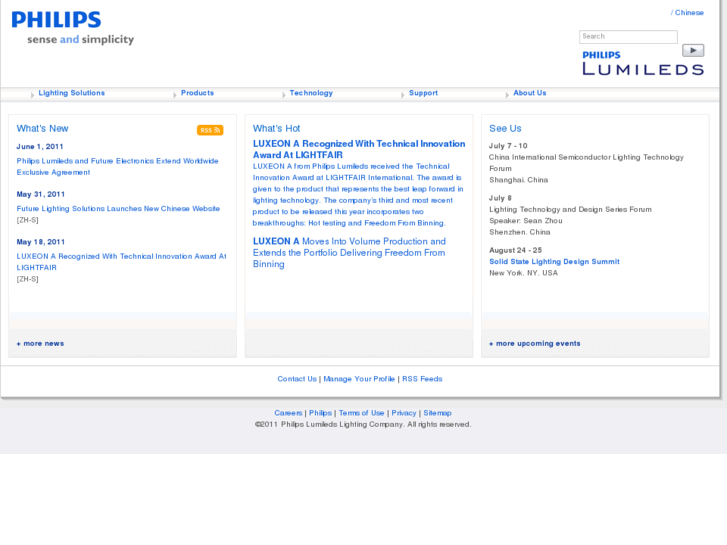
Task: Click New York, NY, USA text
Action: click(523, 273)
